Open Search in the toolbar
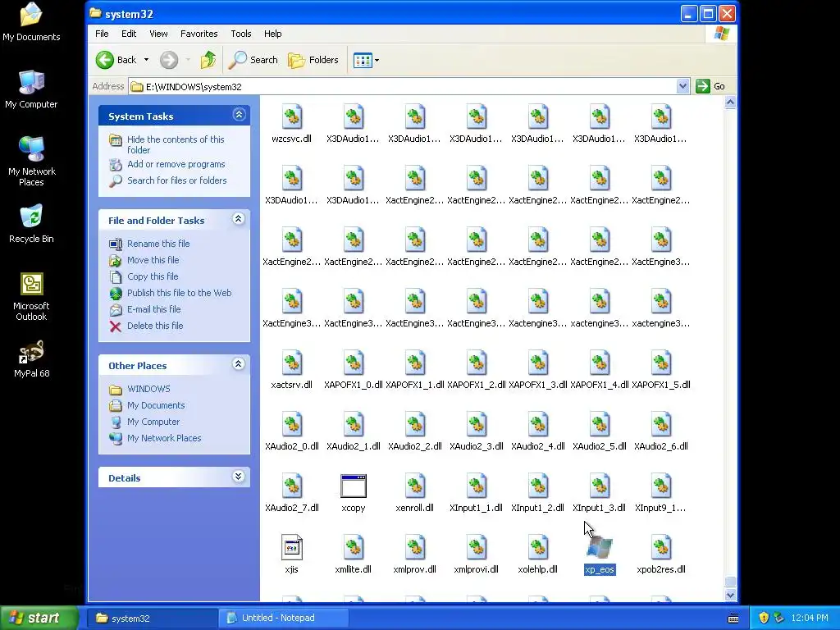Viewport: 840px width, 630px height. click(253, 60)
